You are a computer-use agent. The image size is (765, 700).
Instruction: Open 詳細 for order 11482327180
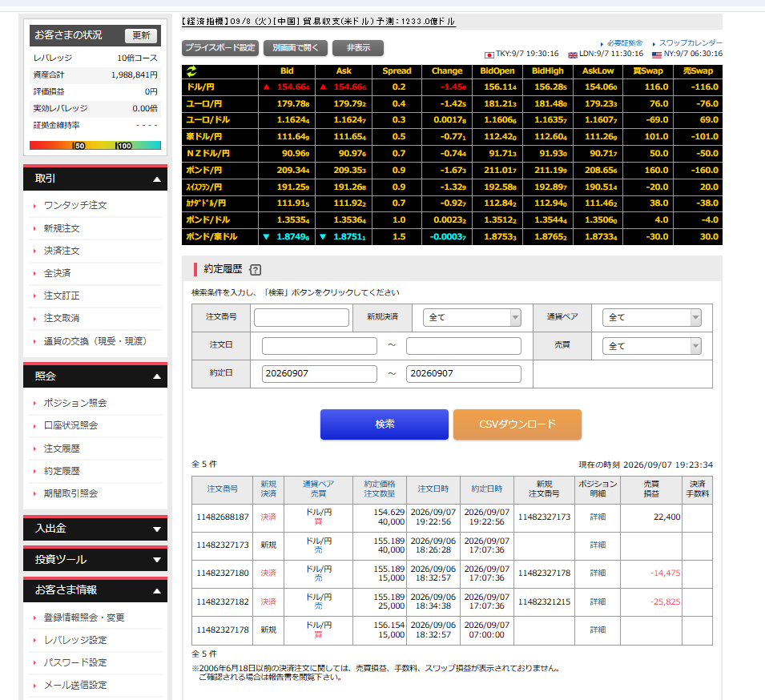(x=598, y=573)
